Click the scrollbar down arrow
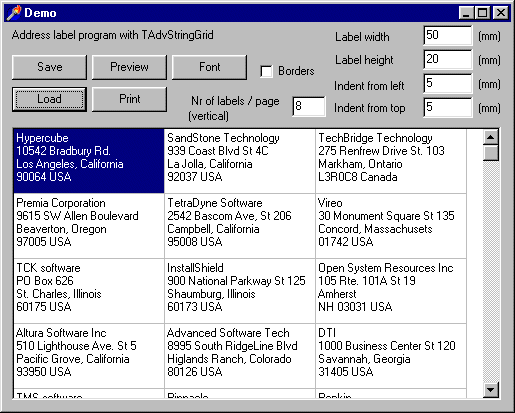The width and height of the screenshot is (515, 413). [491, 389]
